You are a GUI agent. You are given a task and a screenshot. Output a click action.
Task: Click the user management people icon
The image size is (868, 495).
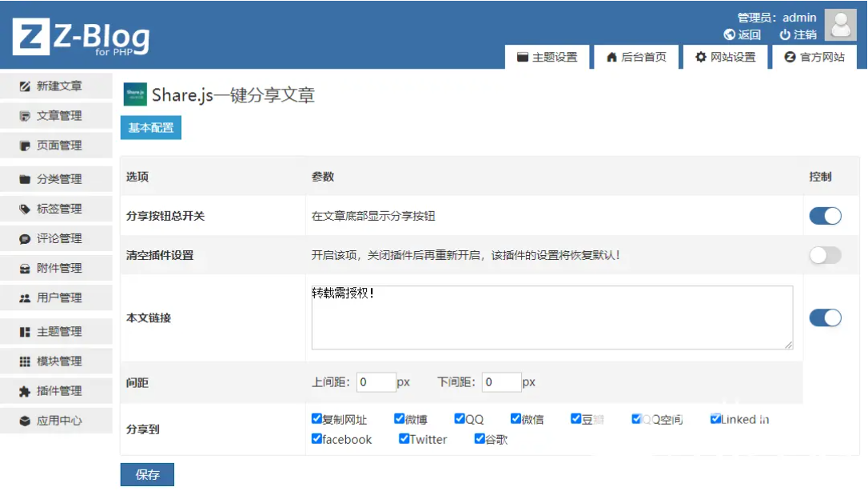[x=24, y=298]
